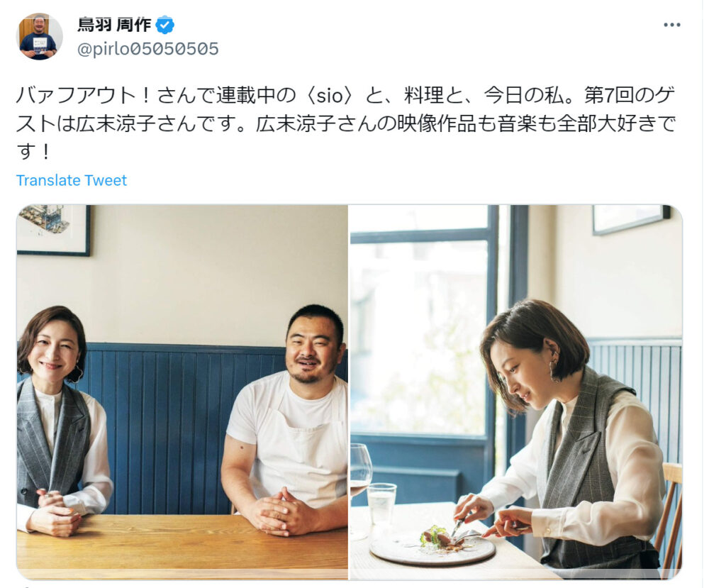Click the blue verified badge icon
The image size is (709, 588).
point(165,24)
